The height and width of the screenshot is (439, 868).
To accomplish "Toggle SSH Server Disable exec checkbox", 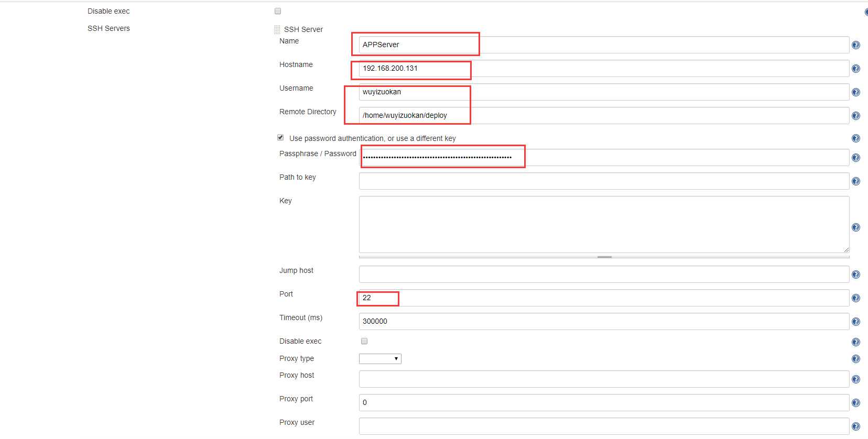I will pos(364,341).
